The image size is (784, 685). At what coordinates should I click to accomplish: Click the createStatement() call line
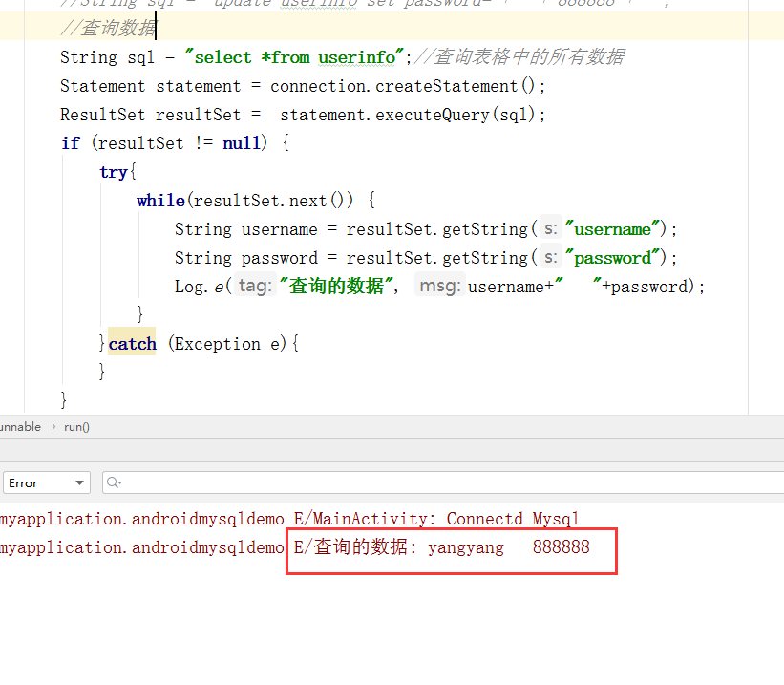tap(303, 86)
